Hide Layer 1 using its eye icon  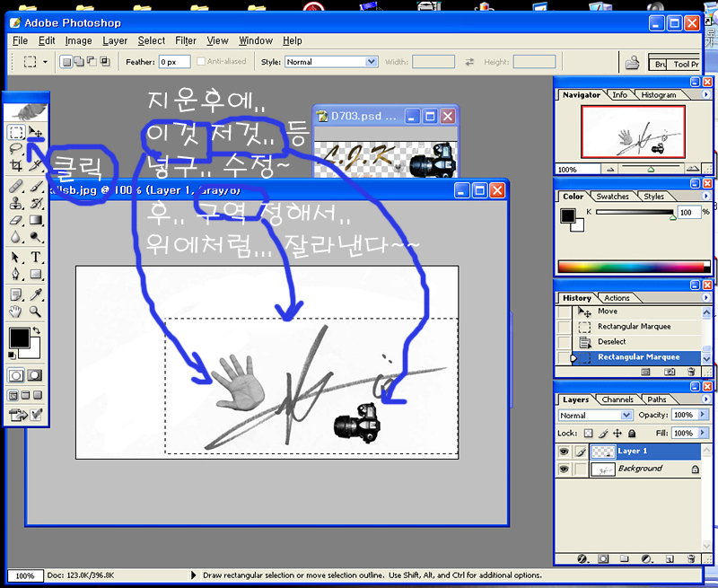[x=564, y=452]
